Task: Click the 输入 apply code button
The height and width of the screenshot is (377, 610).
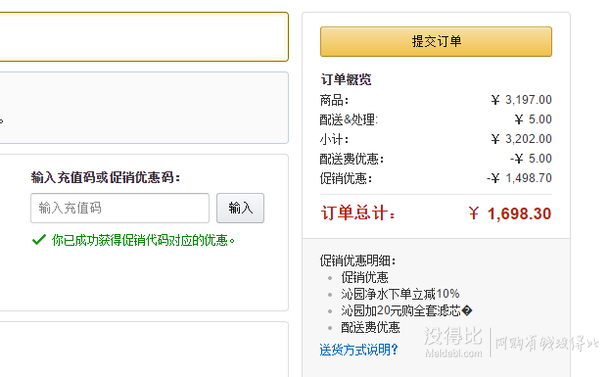Action: 240,208
